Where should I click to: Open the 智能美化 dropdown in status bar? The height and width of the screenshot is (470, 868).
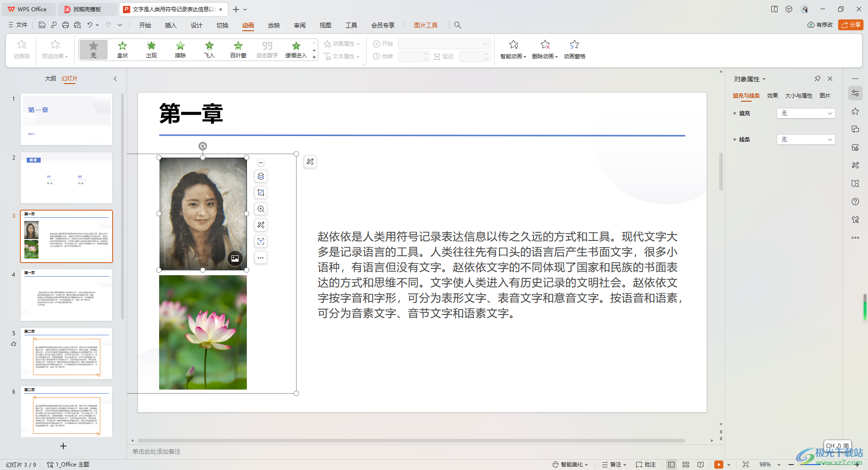[x=570, y=465]
